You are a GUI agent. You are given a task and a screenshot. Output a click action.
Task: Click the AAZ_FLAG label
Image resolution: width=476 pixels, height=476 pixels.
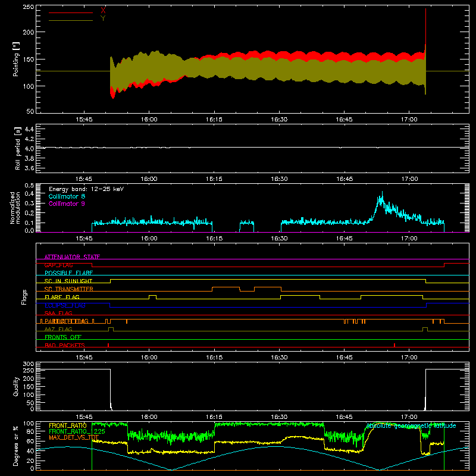[x=58, y=329]
